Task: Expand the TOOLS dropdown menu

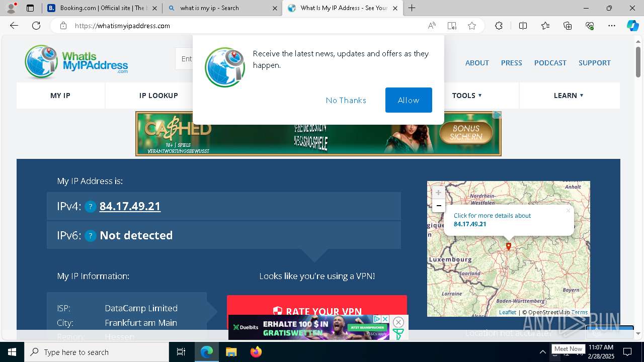Action: 467,96
